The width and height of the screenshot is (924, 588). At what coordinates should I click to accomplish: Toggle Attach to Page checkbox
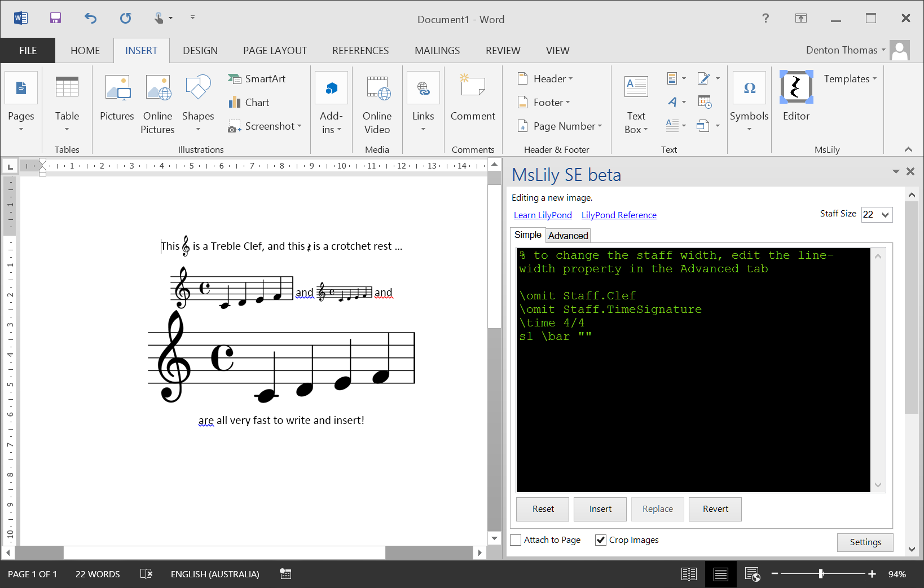tap(516, 540)
